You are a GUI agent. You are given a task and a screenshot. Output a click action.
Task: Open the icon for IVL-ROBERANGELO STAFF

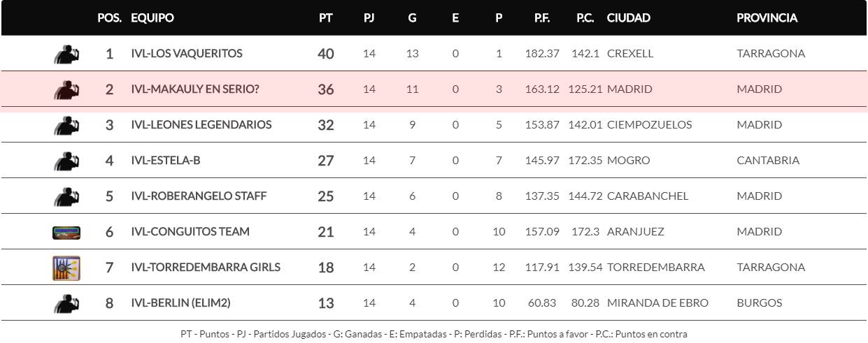click(66, 196)
